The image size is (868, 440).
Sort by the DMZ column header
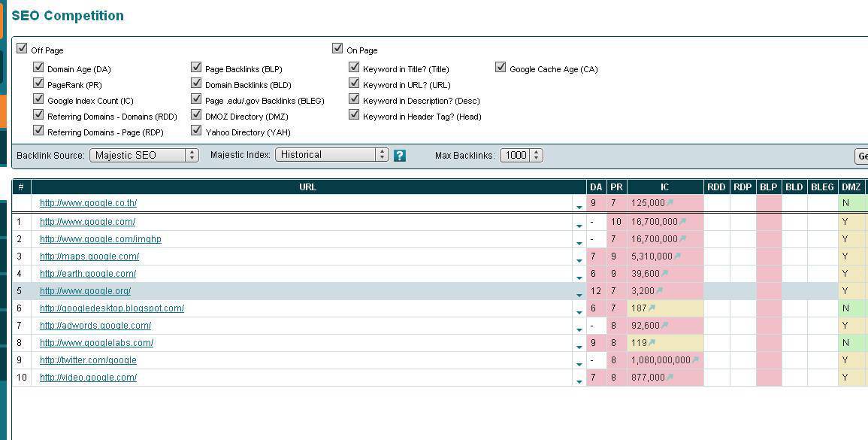coord(851,187)
